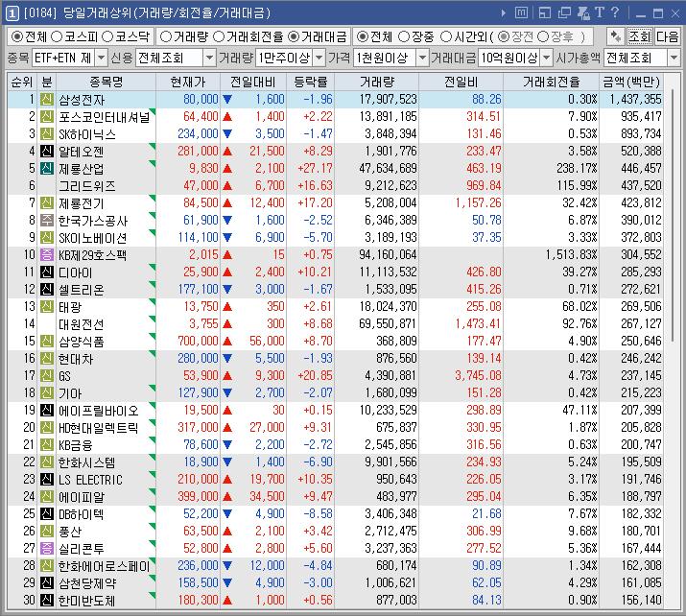Click the window layout icon in title bar

pyautogui.click(x=545, y=13)
